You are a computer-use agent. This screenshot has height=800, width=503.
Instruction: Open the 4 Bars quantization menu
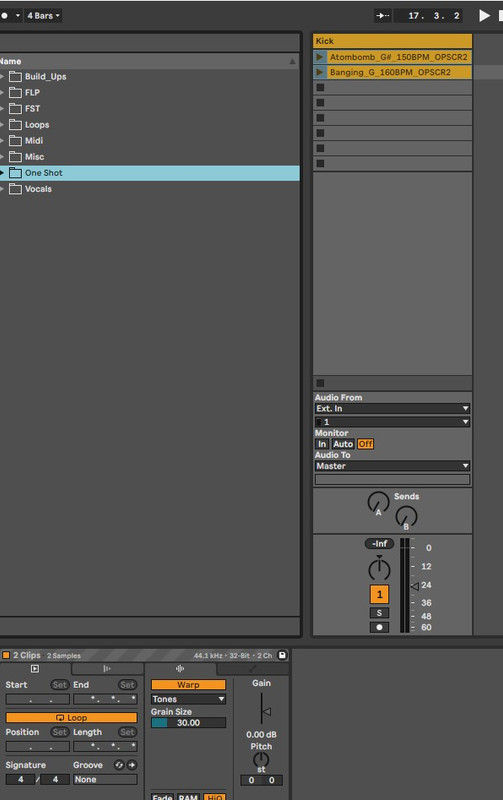click(43, 16)
